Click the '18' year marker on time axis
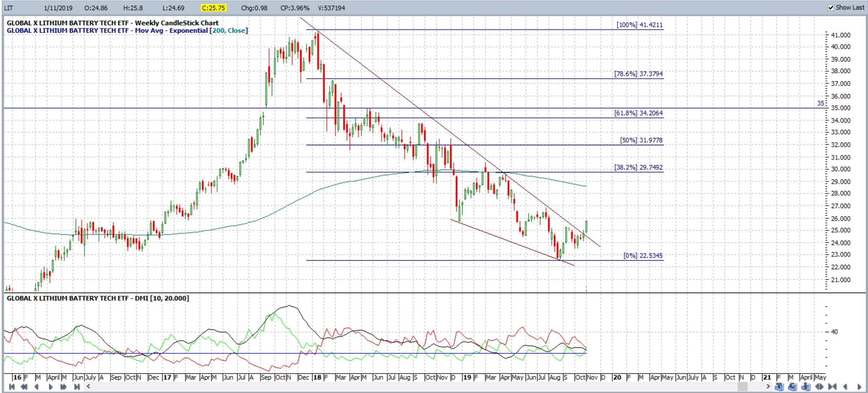The image size is (868, 393). tap(317, 377)
